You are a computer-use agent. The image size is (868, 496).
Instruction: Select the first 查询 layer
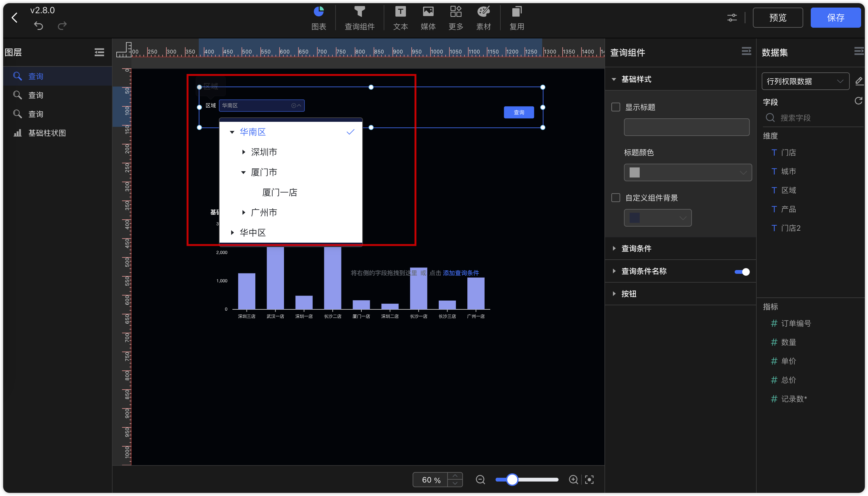click(57, 76)
